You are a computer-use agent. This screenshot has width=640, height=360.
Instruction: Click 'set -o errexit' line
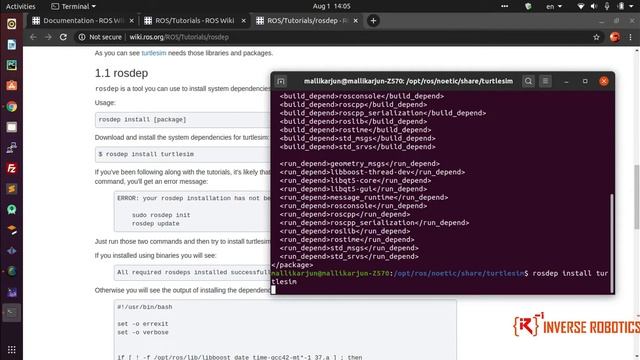[142, 324]
